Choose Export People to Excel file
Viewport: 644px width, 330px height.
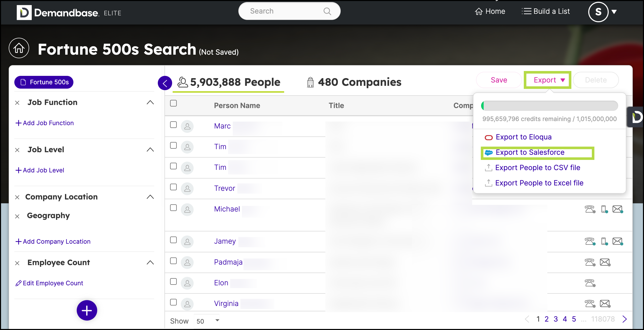pyautogui.click(x=534, y=183)
